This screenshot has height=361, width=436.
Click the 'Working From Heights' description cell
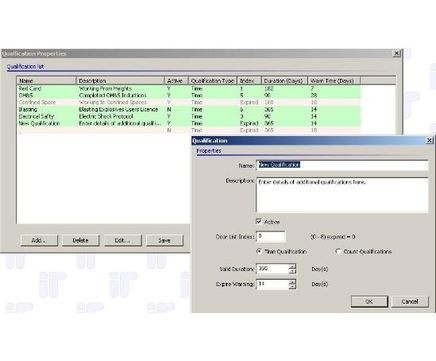point(105,88)
